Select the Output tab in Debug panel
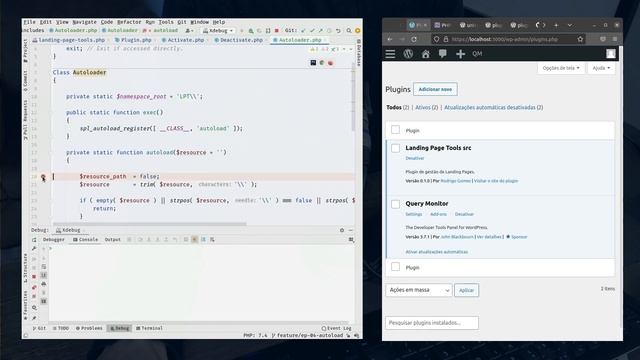640x360 pixels. (113, 240)
